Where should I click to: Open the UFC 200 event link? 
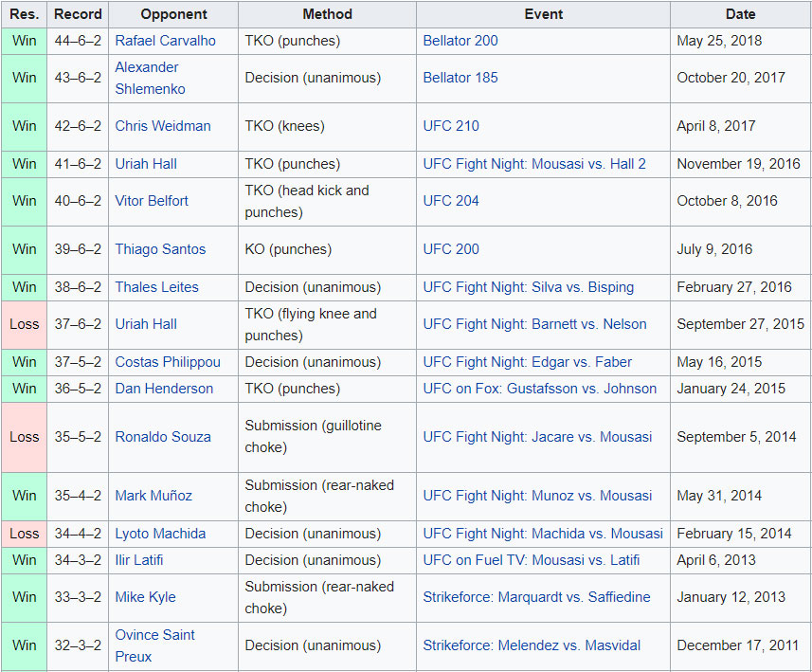(451, 249)
